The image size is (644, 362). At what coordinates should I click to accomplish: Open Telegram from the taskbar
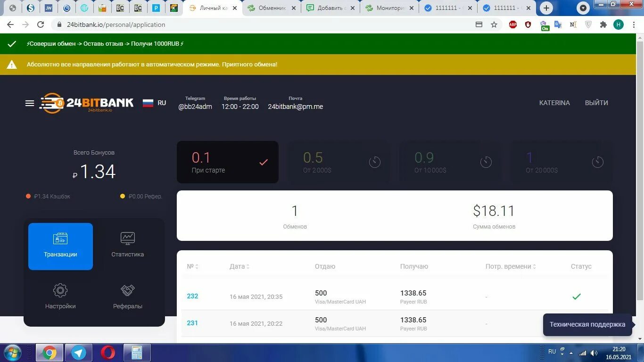(79, 353)
